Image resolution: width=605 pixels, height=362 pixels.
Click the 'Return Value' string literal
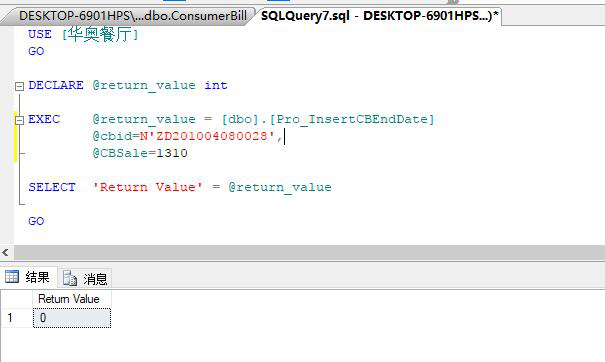coord(148,187)
